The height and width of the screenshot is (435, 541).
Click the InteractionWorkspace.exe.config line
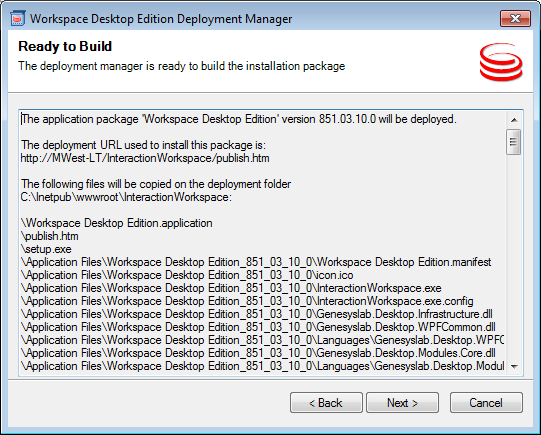coord(247,301)
